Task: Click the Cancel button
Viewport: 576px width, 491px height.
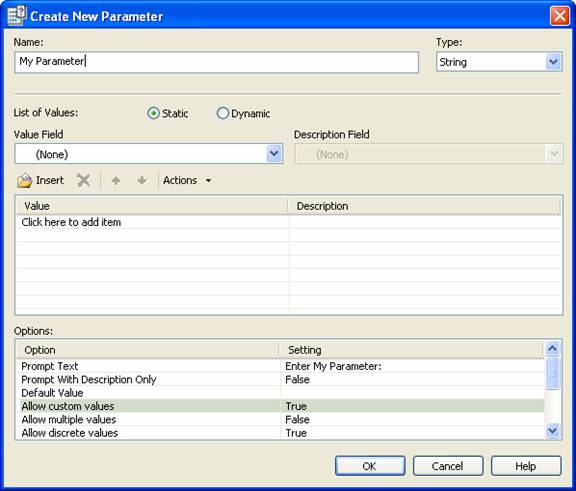Action: click(x=448, y=466)
